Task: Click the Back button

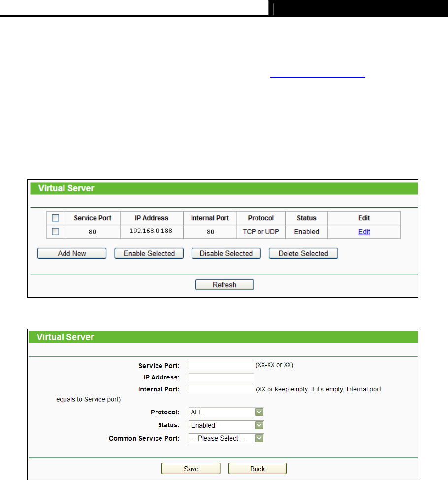Action: [257, 469]
